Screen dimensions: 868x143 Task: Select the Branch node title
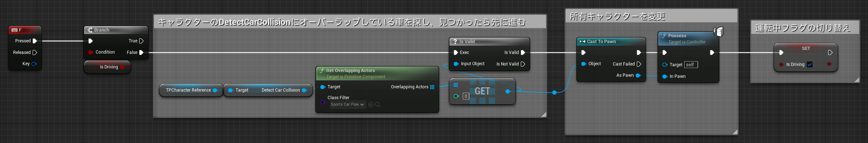click(x=101, y=30)
